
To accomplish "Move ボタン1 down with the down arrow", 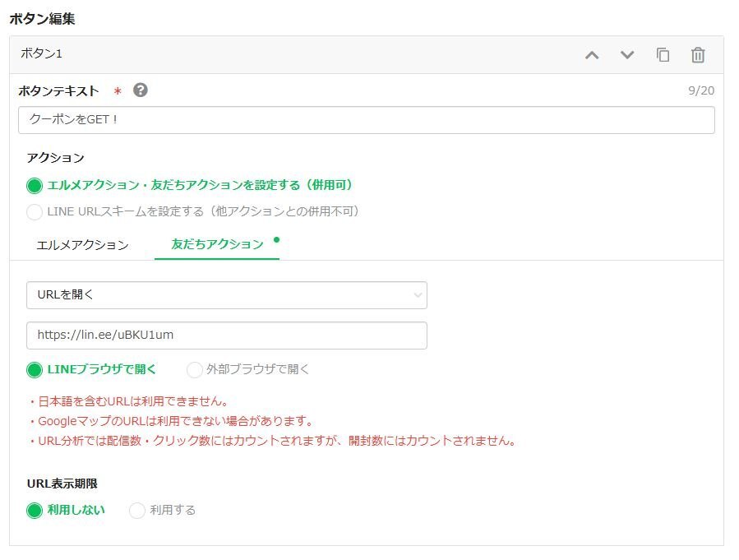I will (627, 55).
